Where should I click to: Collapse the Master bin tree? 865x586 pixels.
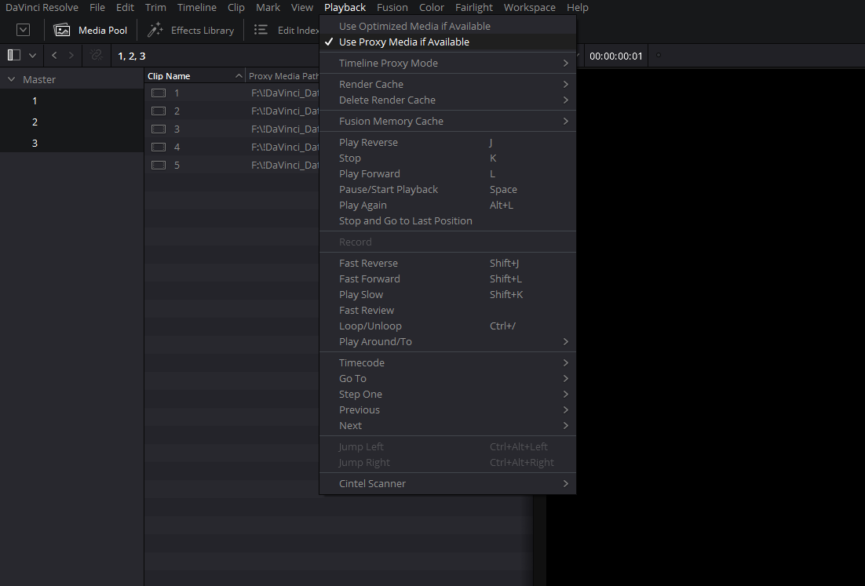pos(11,79)
